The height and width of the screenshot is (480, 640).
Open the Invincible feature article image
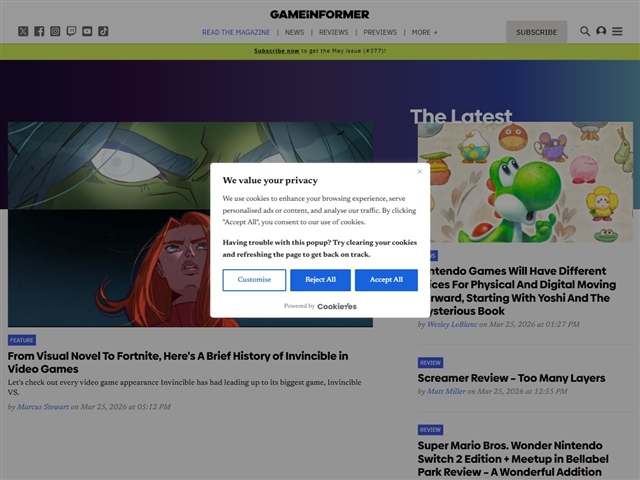click(x=190, y=224)
